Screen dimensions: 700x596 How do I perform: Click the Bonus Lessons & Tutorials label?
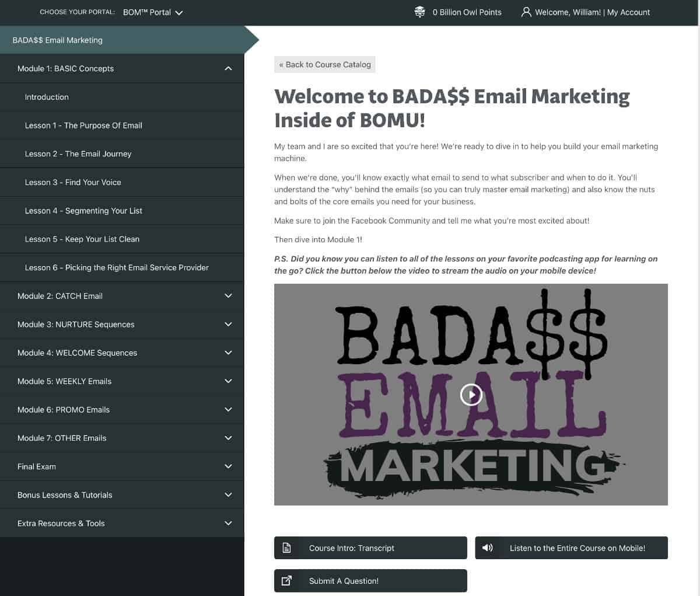[x=65, y=494]
